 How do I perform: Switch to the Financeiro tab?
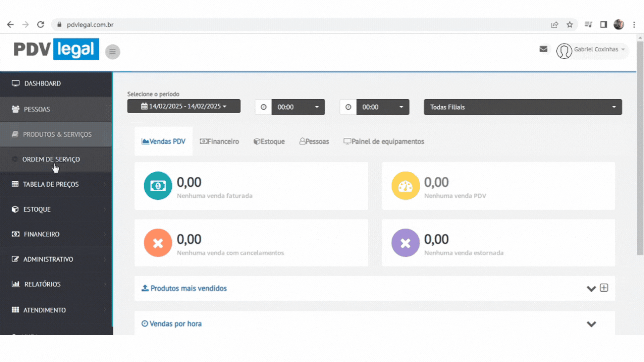tap(219, 141)
